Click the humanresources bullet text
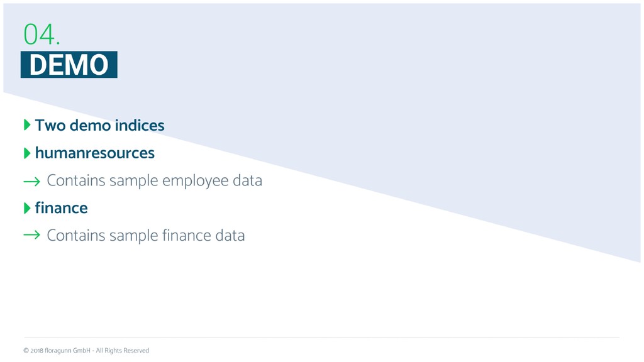Viewport: 644px width, 362px height. (x=95, y=153)
